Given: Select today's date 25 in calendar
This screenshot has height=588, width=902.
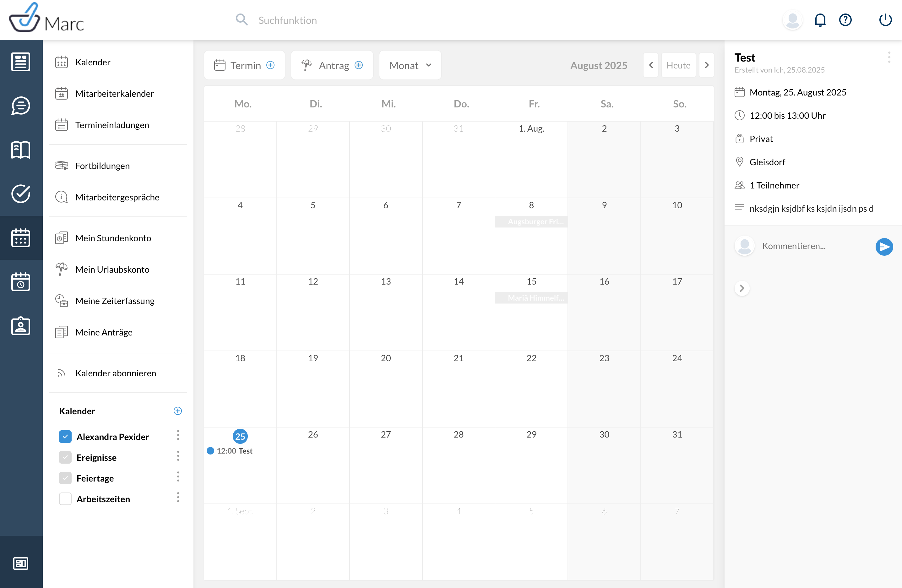Looking at the screenshot, I should [240, 436].
